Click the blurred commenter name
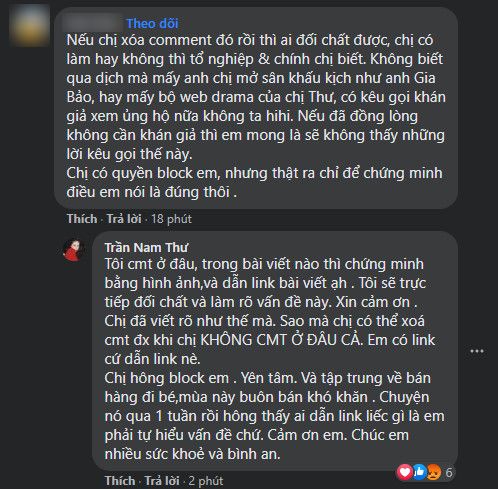The height and width of the screenshot is (489, 498). (x=93, y=23)
